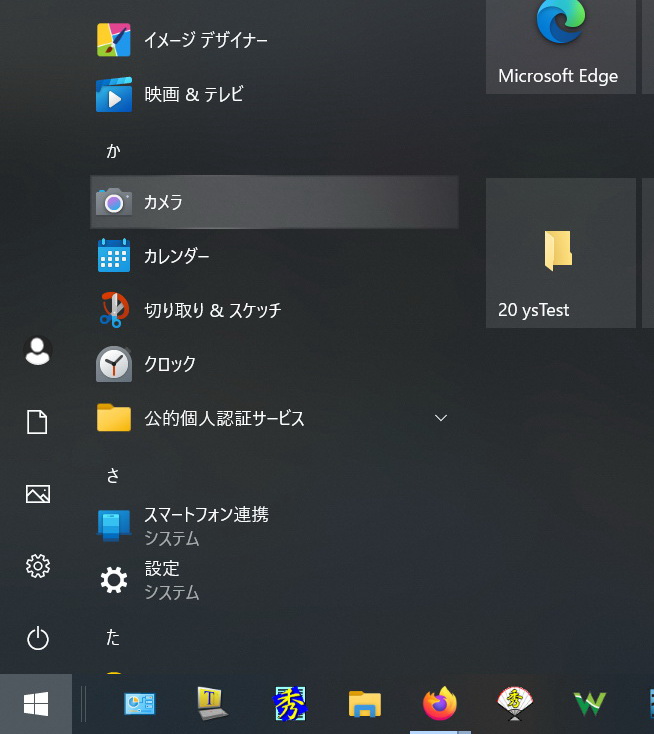Open the Clock (クロック) app
Image resolution: width=654 pixels, height=734 pixels.
click(273, 364)
